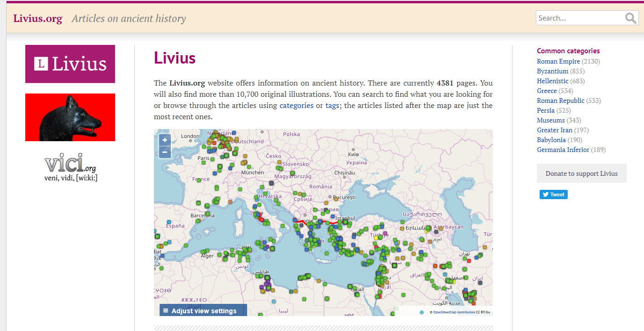Click the 'München' label on the map
Screen dimensions: 644x331
pos(252,173)
